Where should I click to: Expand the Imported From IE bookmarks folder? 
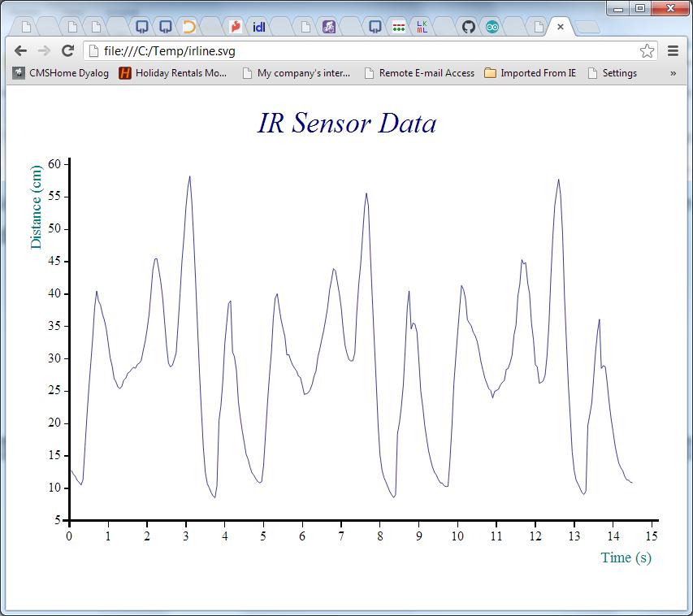pyautogui.click(x=530, y=73)
